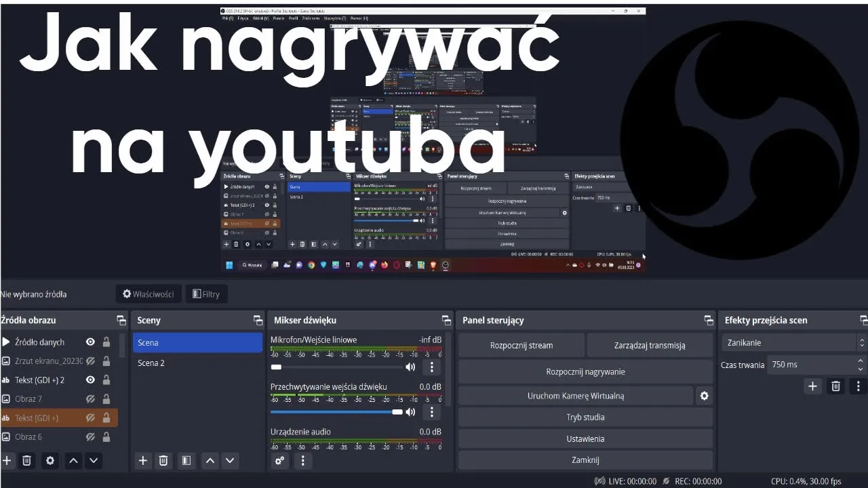This screenshot has width=868, height=488.
Task: Open the Widok (V) menu
Action: pyautogui.click(x=260, y=18)
